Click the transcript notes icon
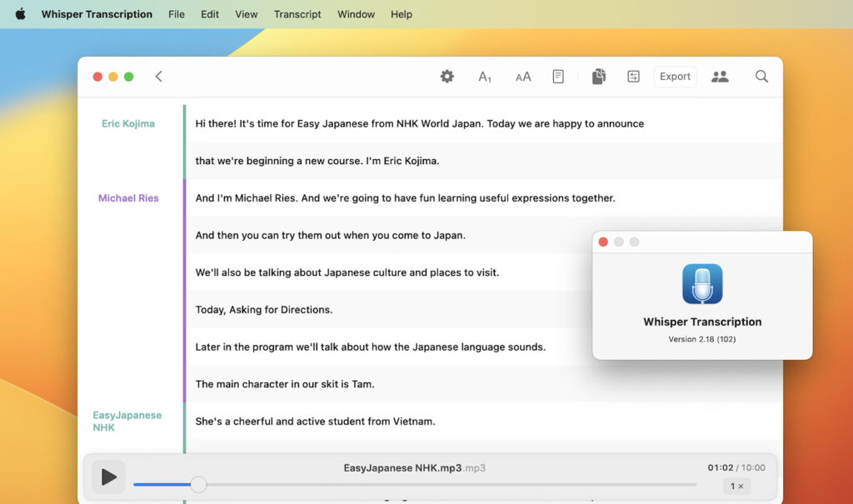The width and height of the screenshot is (853, 504). coord(558,76)
